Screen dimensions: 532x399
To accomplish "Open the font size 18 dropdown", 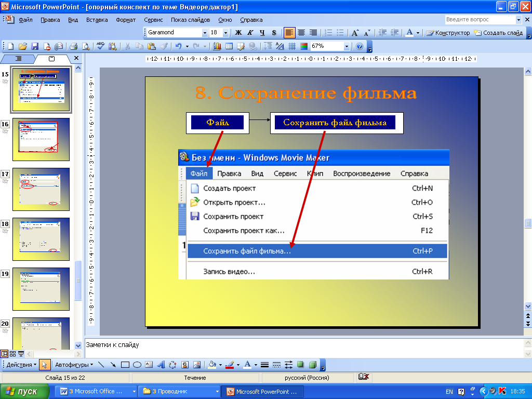I will [225, 33].
